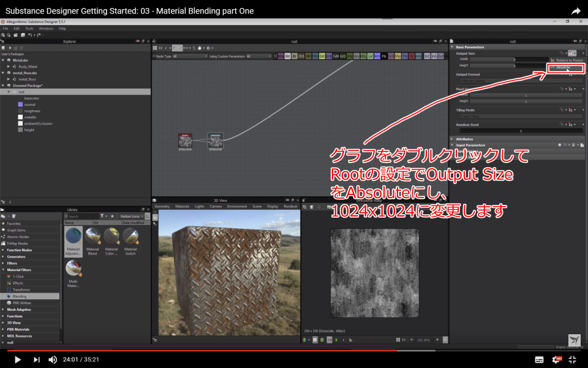Viewport: 588px width, 368px height.
Task: Add a Distance node (Dst)
Action: pos(322,56)
